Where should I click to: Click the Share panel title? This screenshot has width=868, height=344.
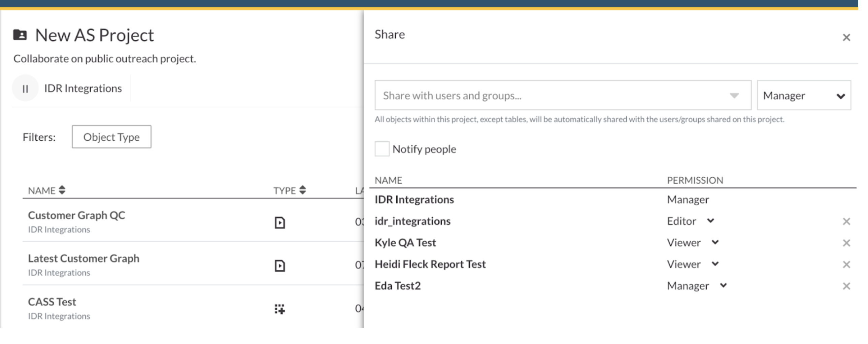390,34
